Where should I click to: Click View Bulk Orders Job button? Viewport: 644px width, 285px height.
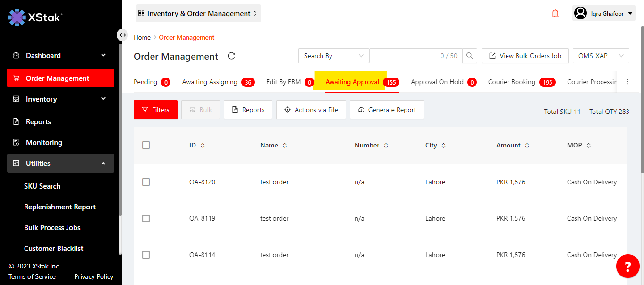click(525, 56)
